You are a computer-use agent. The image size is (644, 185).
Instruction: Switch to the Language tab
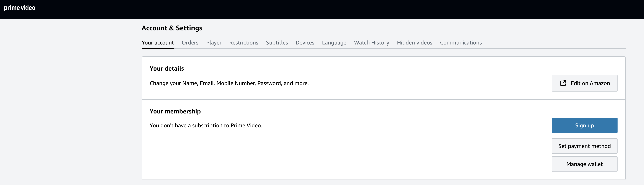click(334, 43)
